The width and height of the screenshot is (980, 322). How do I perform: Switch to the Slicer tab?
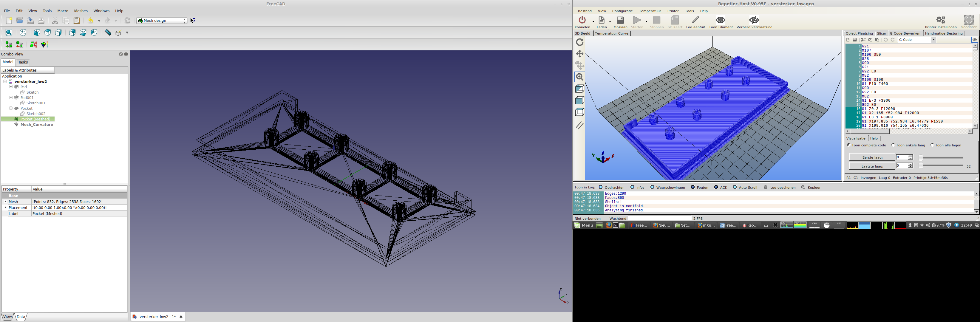click(882, 33)
